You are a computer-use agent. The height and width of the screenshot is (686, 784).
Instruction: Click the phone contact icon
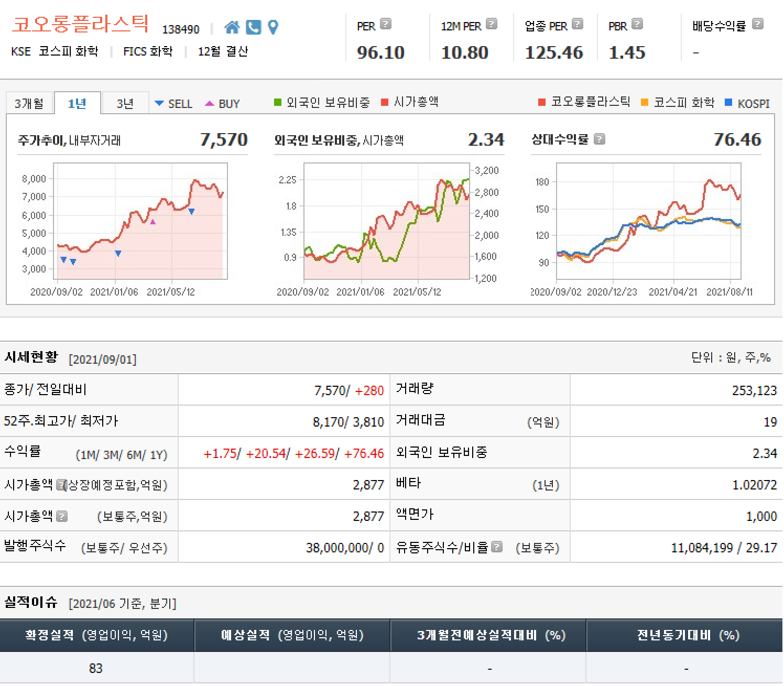tap(253, 27)
